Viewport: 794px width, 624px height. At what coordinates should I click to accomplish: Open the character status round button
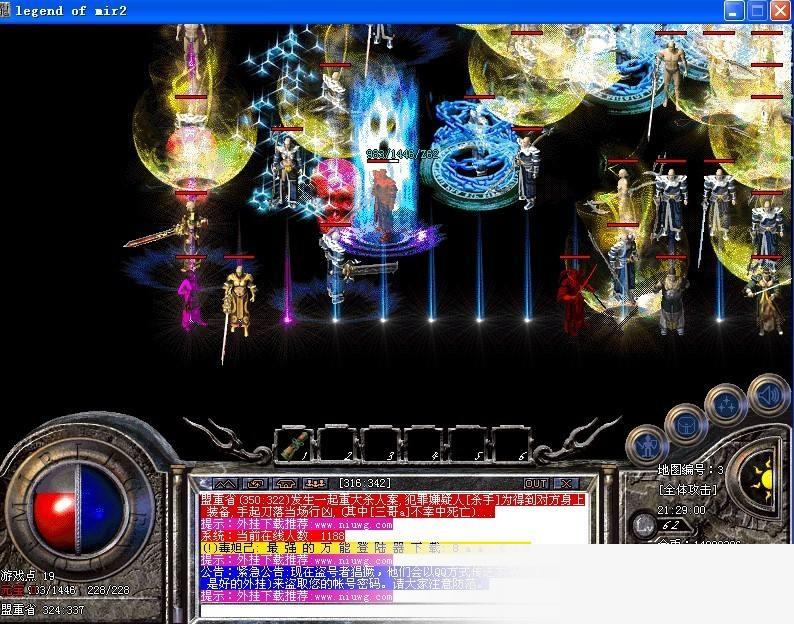(647, 445)
